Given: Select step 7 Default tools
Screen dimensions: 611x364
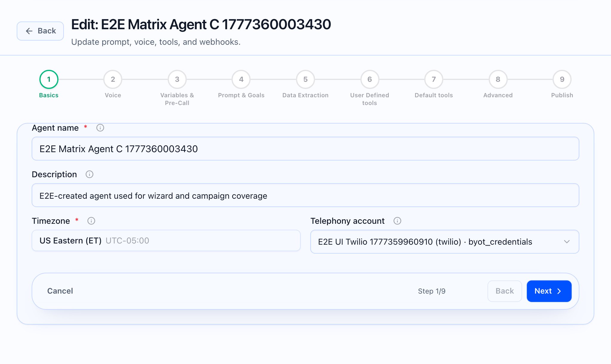Looking at the screenshot, I should [x=434, y=79].
